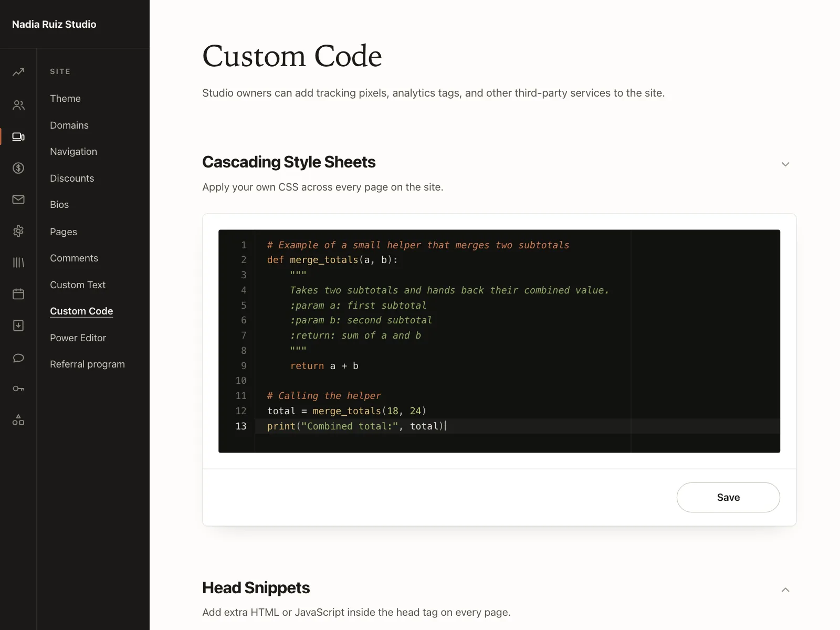This screenshot has height=630, width=840.
Task: Click line number 1 in editor gutter
Action: point(244,245)
